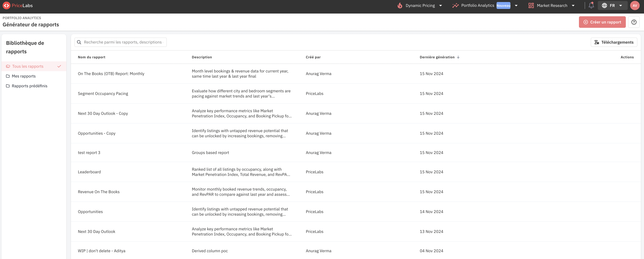Click Derived column poc description
The height and width of the screenshot is (259, 644).
(x=210, y=251)
